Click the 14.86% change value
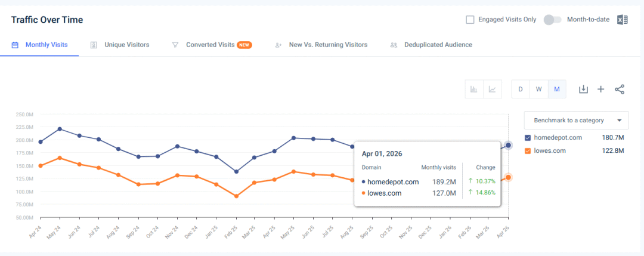The width and height of the screenshot is (644, 256). (485, 192)
